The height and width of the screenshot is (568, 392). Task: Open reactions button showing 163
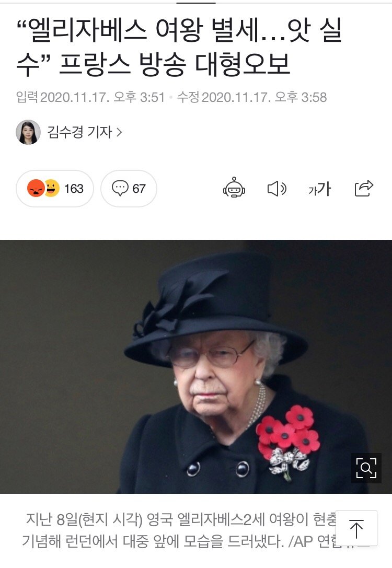click(55, 188)
